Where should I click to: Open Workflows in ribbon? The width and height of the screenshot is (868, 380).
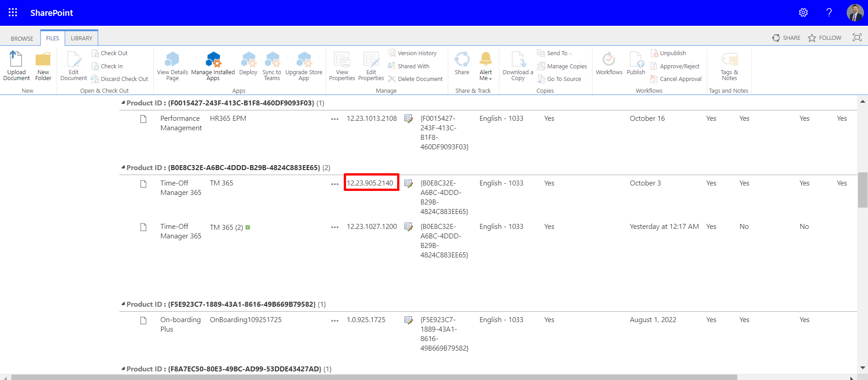609,63
